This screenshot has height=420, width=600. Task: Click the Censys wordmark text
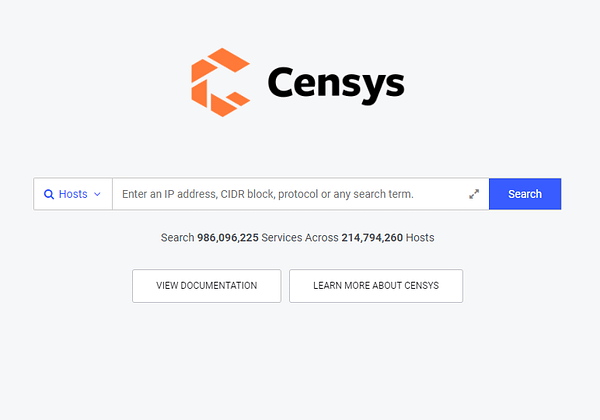click(x=336, y=85)
